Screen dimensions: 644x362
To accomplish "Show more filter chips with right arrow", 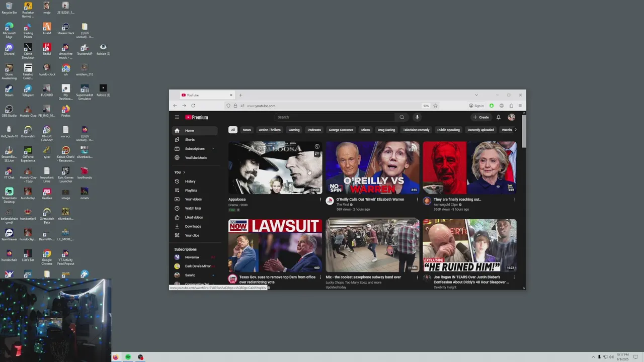I will point(515,130).
